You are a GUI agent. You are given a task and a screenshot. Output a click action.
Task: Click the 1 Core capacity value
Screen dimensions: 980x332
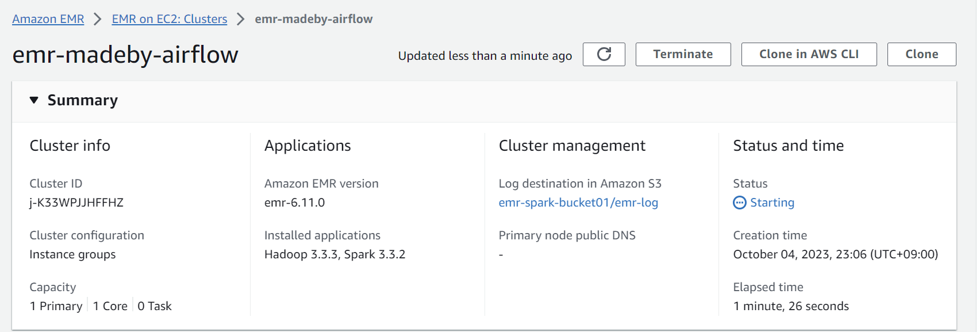pyautogui.click(x=110, y=306)
